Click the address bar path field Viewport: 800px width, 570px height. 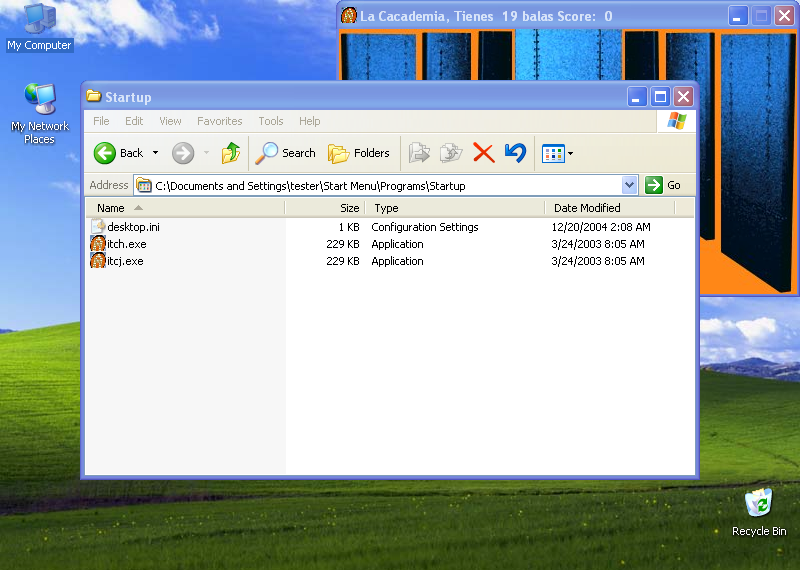(378, 186)
